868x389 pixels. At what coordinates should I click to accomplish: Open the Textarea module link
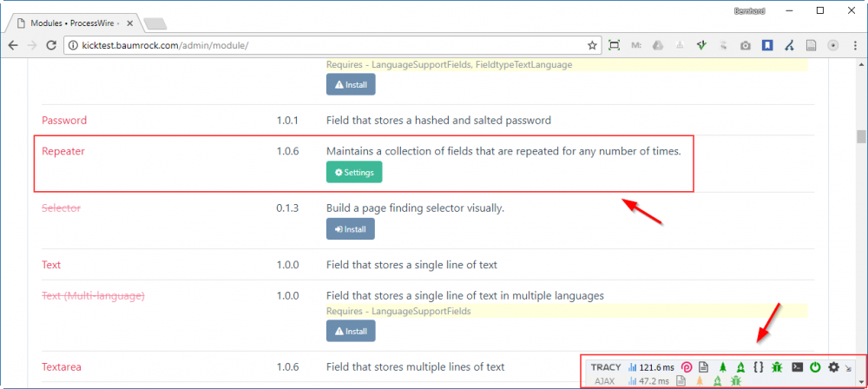coord(62,366)
